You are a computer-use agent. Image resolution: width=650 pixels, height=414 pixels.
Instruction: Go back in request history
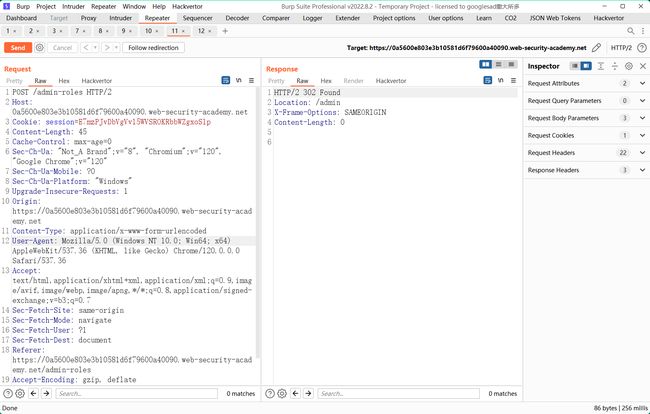pyautogui.click(x=86, y=48)
